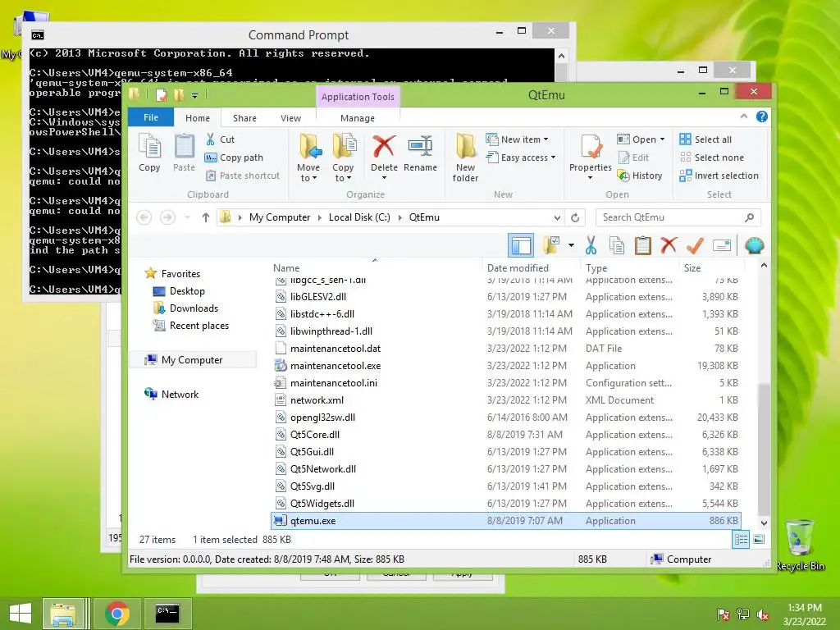Open the Windows Start button
The image size is (840, 630).
[x=20, y=614]
